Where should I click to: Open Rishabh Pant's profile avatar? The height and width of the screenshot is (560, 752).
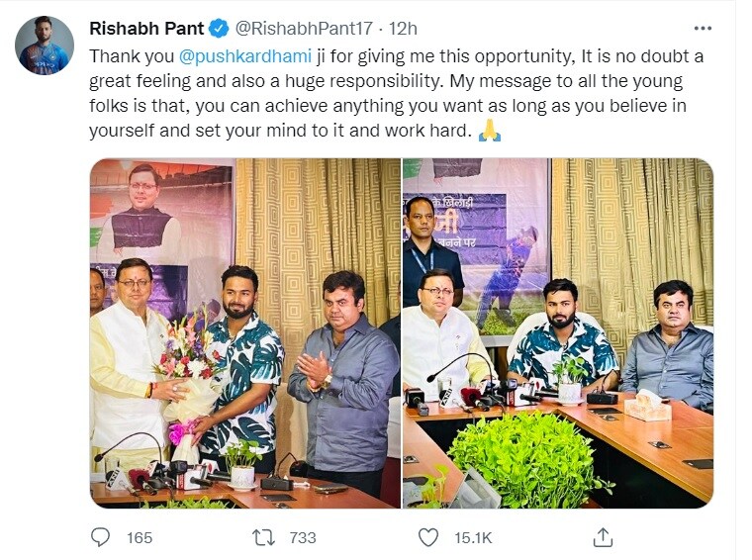(x=45, y=46)
